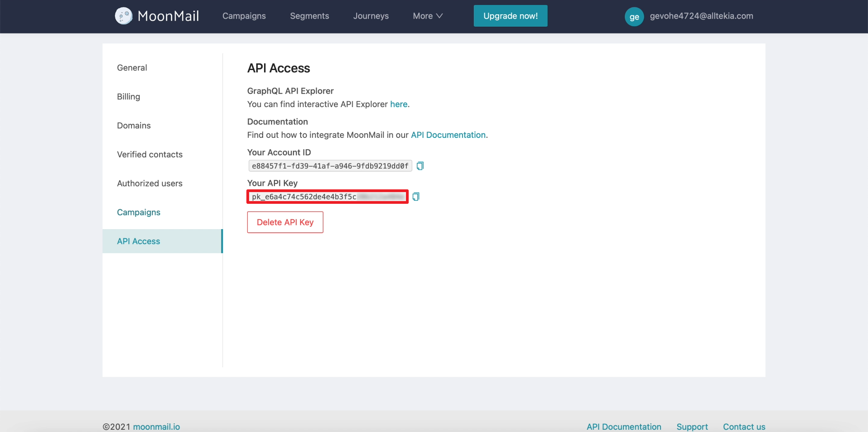Screen dimensions: 868x432
Task: Select Domains in the settings sidebar
Action: pyautogui.click(x=134, y=126)
